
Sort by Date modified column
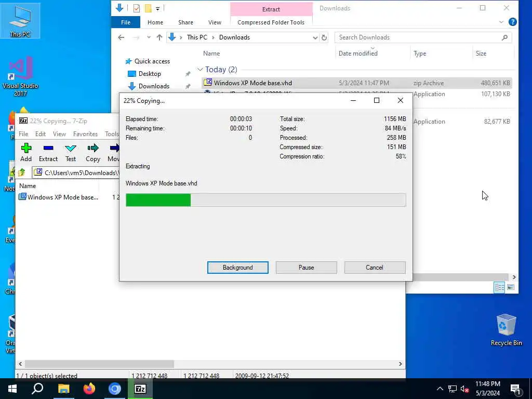[x=358, y=54]
